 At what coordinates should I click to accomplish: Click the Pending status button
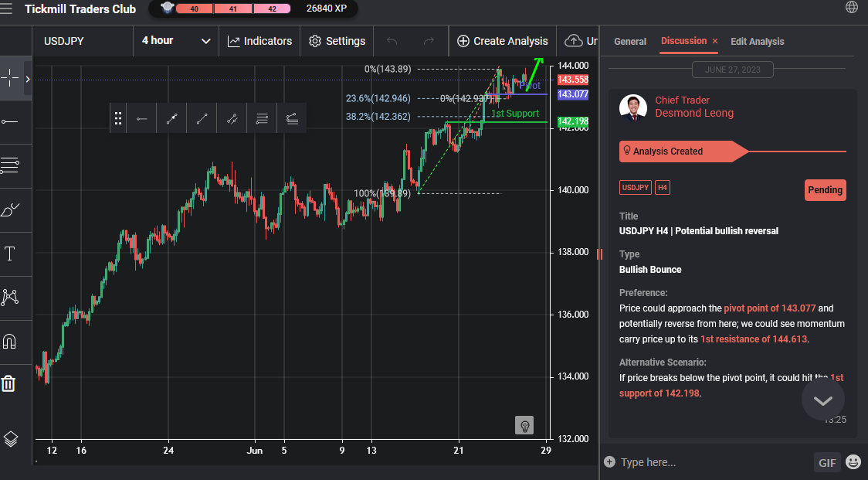click(825, 190)
